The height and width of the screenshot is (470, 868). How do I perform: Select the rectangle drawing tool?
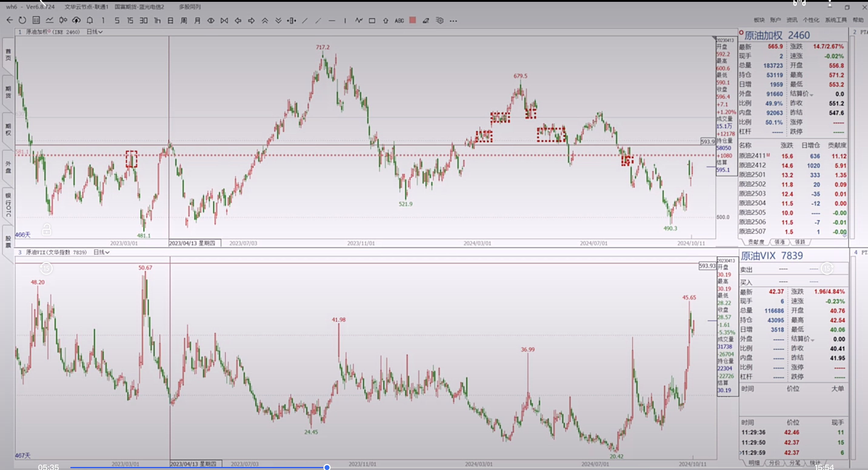click(x=372, y=21)
